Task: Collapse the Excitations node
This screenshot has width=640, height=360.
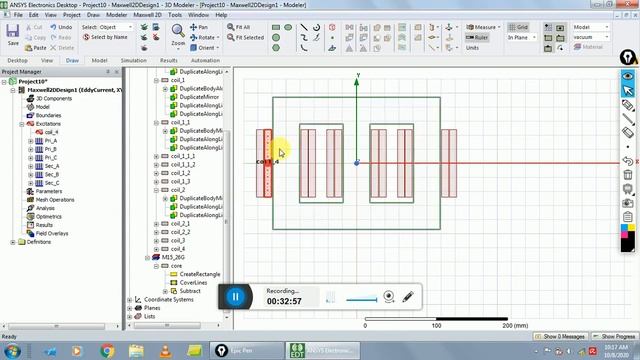Action: [22, 124]
